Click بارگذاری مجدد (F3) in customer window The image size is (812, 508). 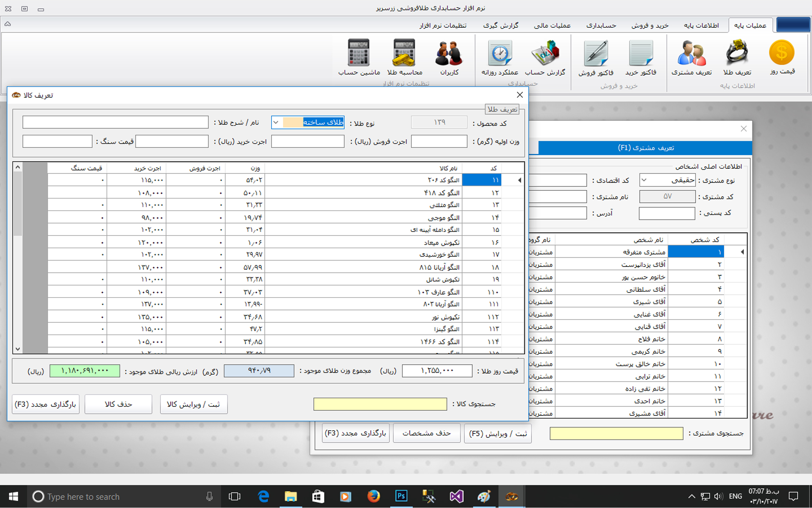point(355,433)
